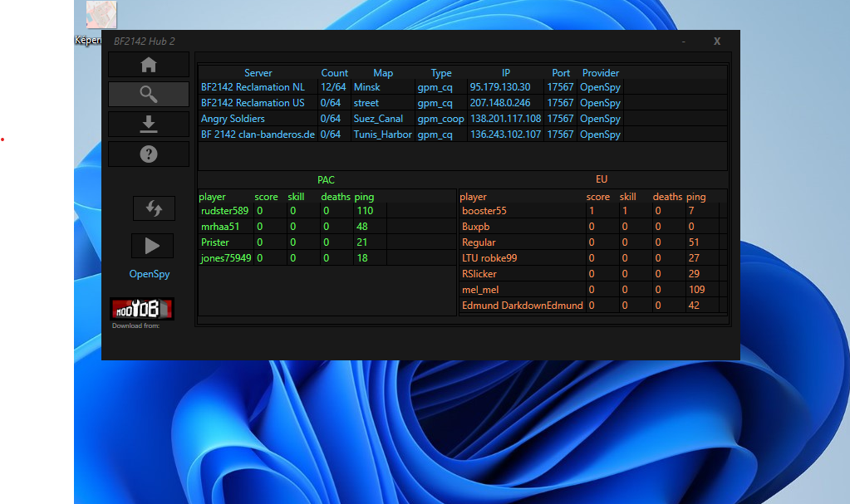Click the Tunis_Harbor map cell

pos(383,134)
